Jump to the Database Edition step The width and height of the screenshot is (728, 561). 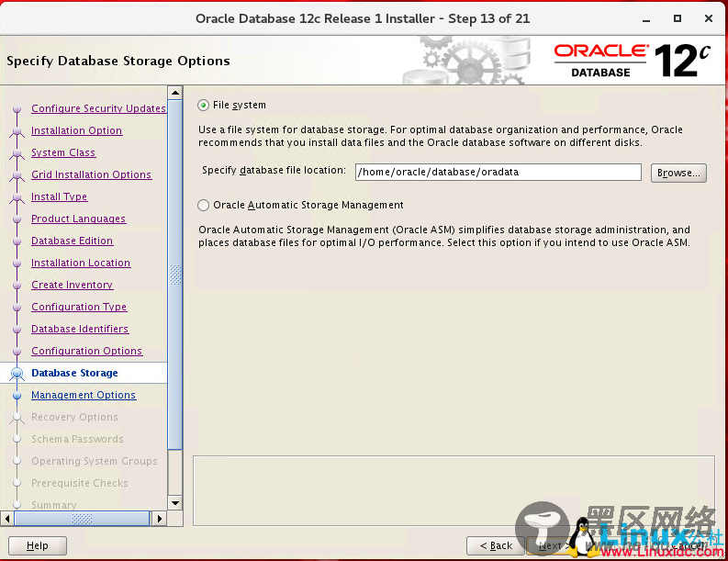[x=72, y=241]
